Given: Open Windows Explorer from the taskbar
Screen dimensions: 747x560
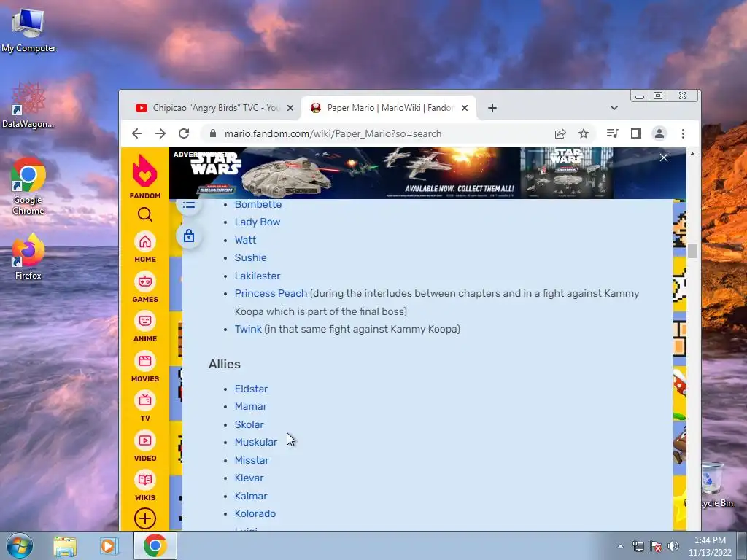Looking at the screenshot, I should click(x=65, y=545).
